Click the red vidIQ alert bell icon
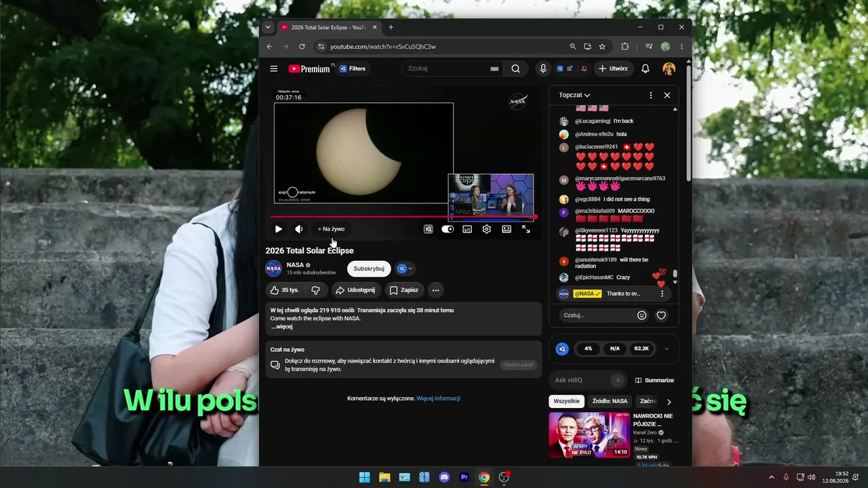 click(x=584, y=68)
